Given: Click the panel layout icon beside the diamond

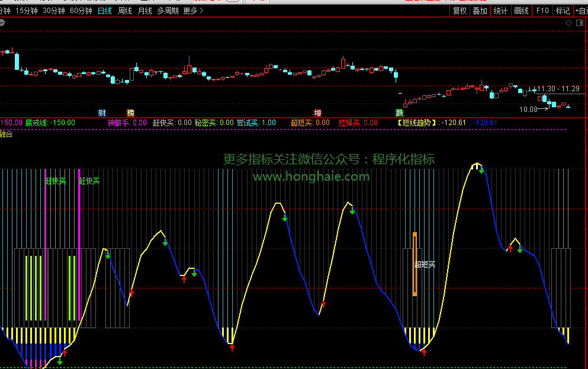Looking at the screenshot, I should [x=580, y=23].
